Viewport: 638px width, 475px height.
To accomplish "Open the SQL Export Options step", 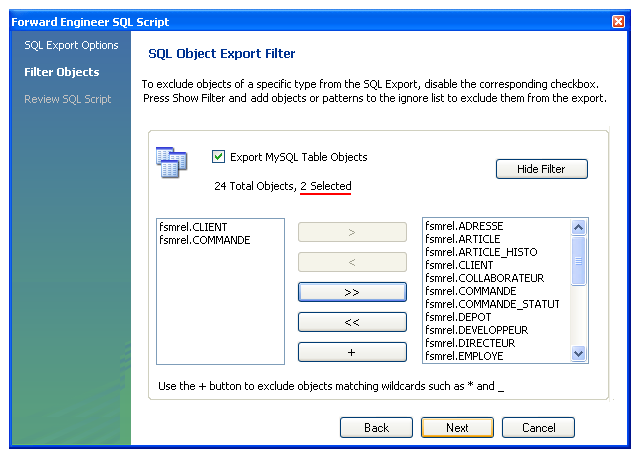I will click(71, 45).
